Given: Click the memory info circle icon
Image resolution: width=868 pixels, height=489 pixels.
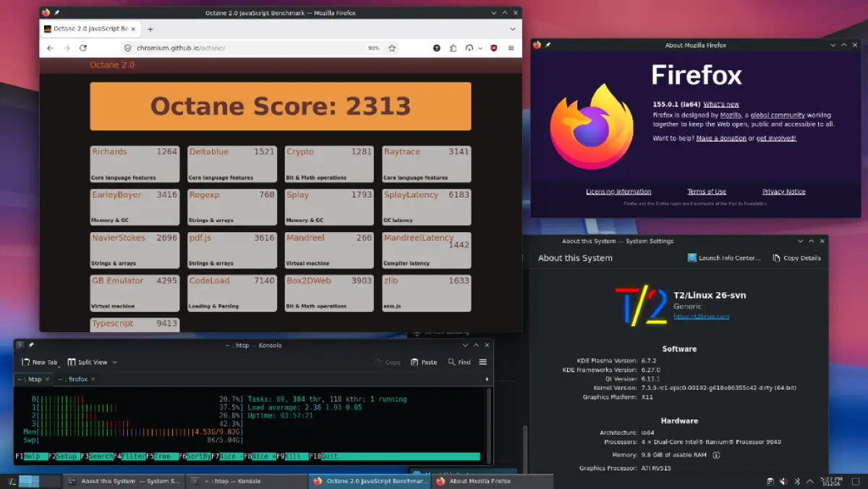Looking at the screenshot, I should pos(716,455).
